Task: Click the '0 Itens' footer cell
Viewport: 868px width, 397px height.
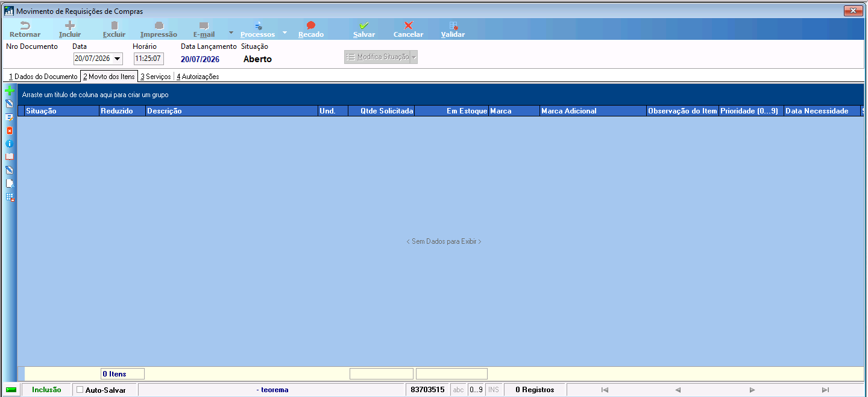Action: [122, 374]
